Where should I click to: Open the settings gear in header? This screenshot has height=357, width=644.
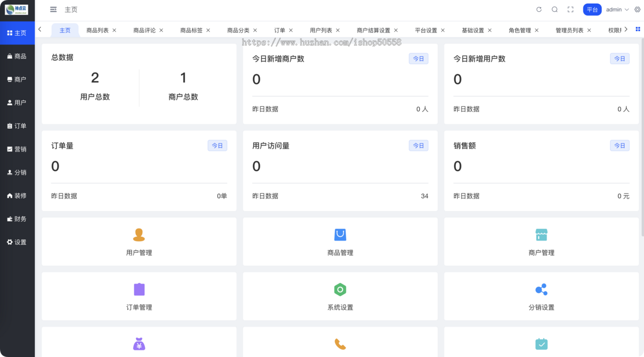638,10
